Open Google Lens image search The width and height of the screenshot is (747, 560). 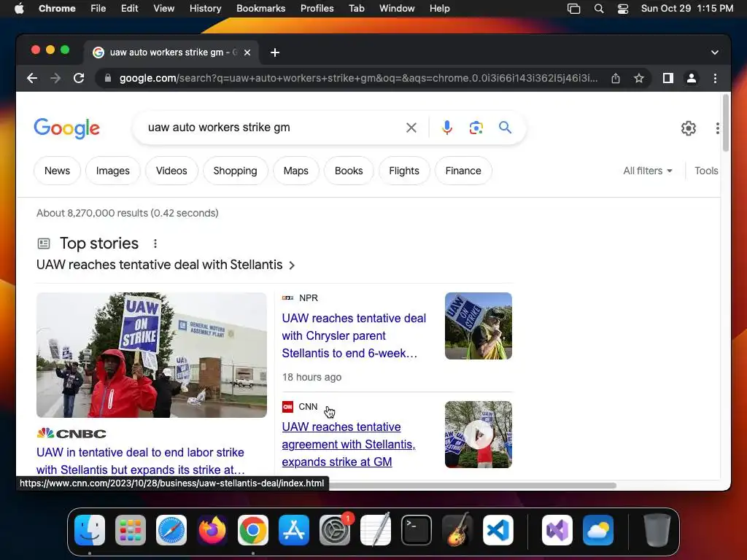[x=476, y=128]
